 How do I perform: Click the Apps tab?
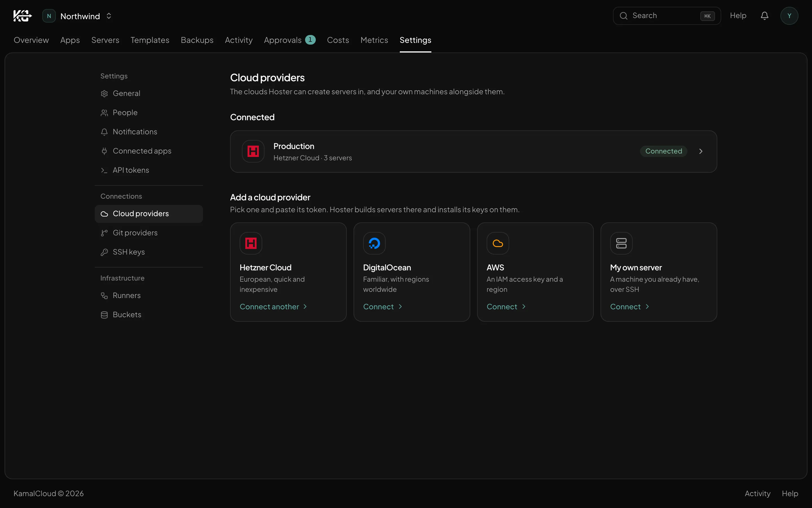[x=70, y=40]
